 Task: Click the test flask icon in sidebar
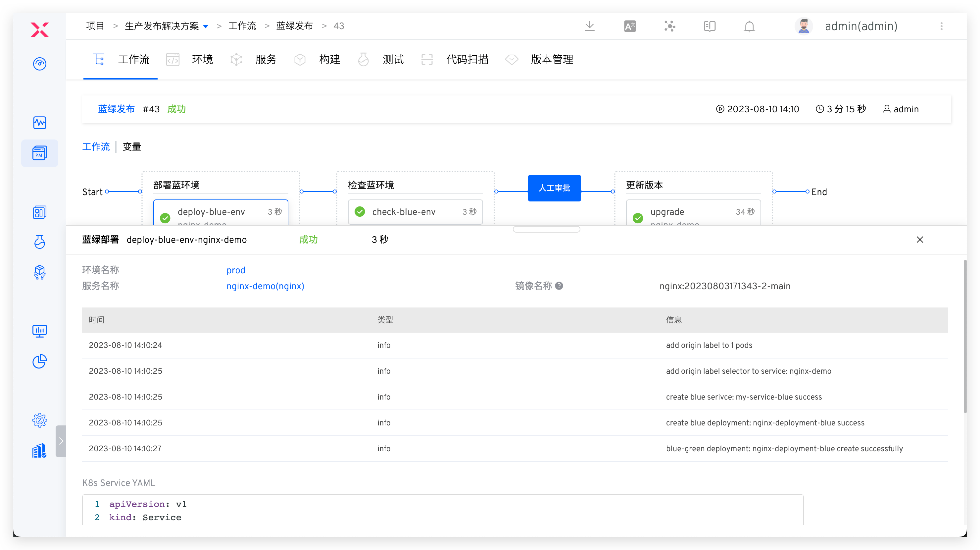pyautogui.click(x=40, y=242)
